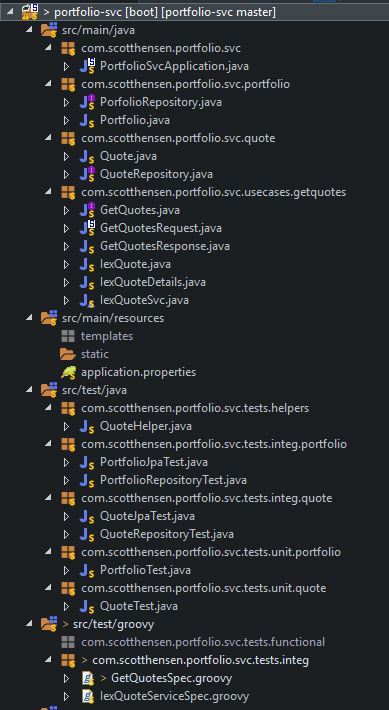This screenshot has height=710, width=389.
Task: Click the src/main/resources folder icon
Action: (x=49, y=318)
